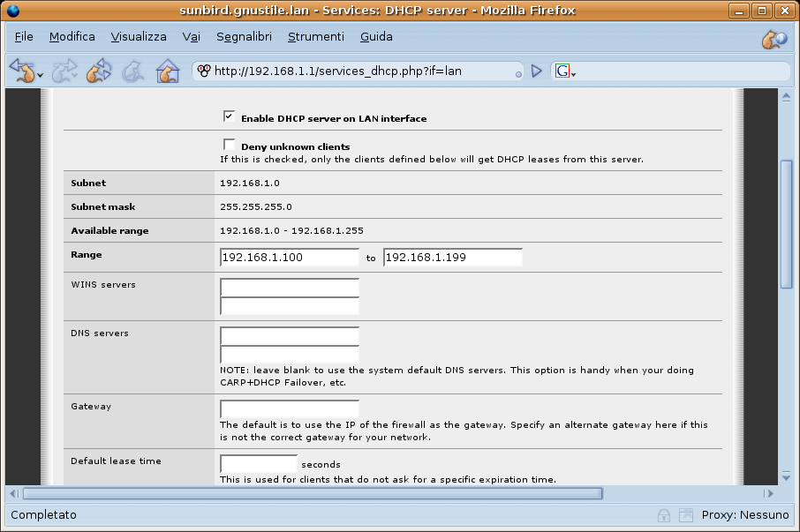
Task: Click the horizontal scrollbar thumb
Action: (x=312, y=493)
